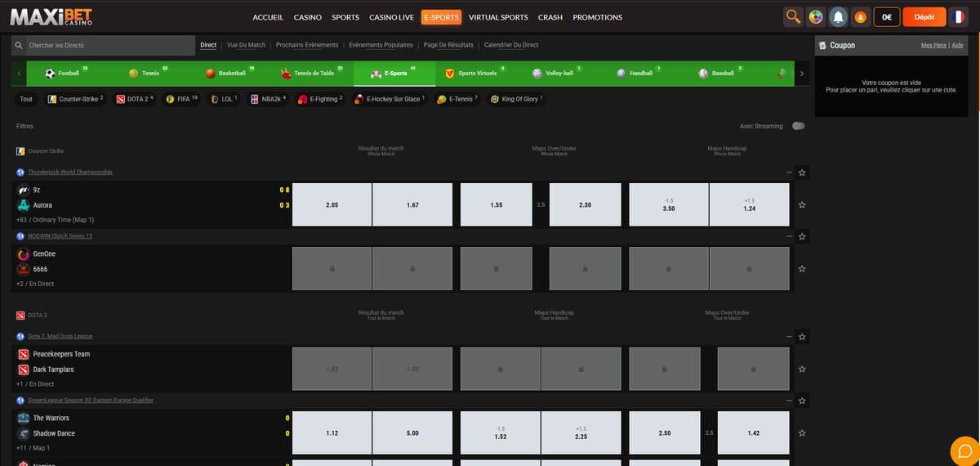Screen dimensions: 980x466
Task: Filter by E-Fighting category chip
Action: pos(320,99)
